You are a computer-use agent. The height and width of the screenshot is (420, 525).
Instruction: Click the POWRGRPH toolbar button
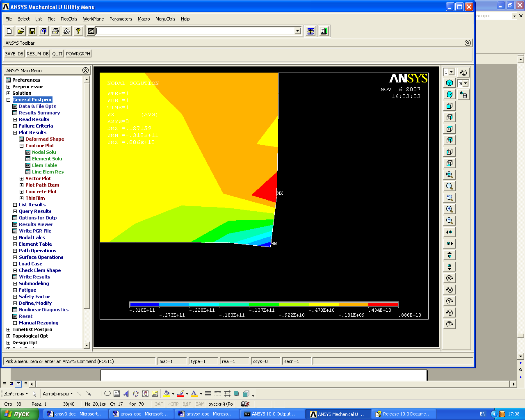(x=78, y=54)
